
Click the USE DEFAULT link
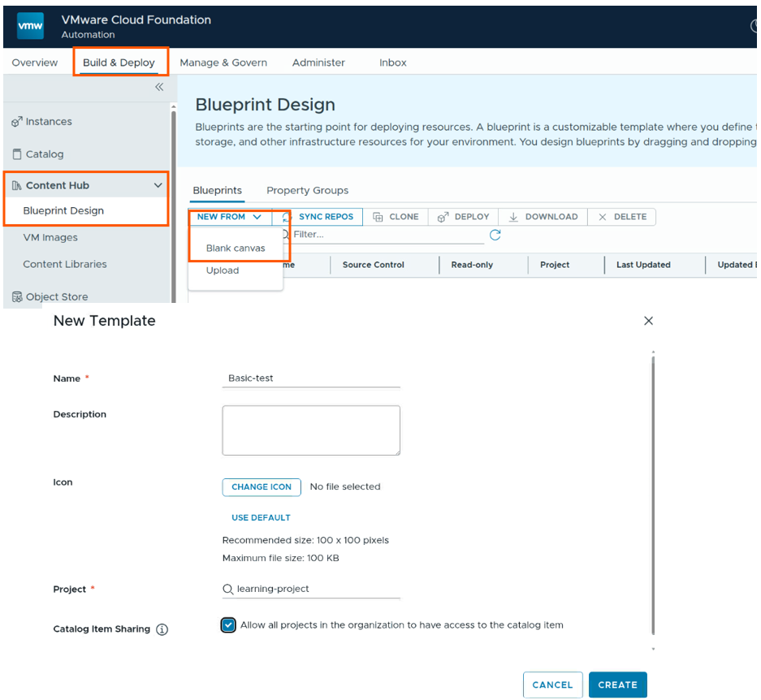click(x=261, y=517)
